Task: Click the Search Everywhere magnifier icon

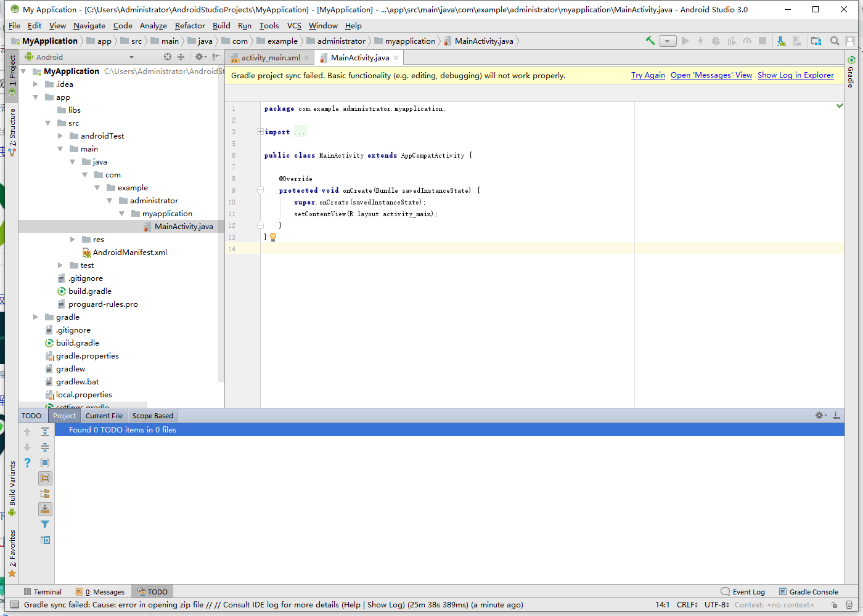Action: [835, 41]
